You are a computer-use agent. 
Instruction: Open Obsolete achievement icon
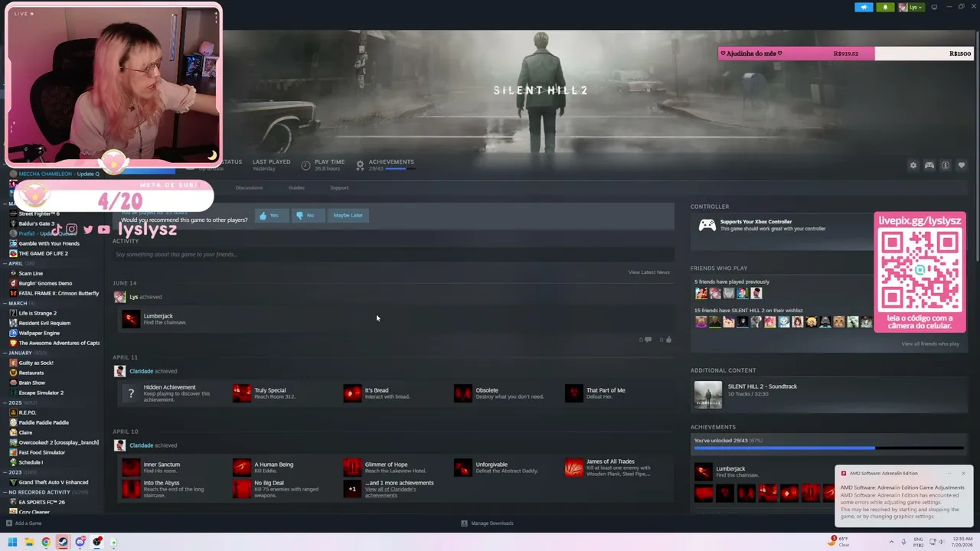coord(463,393)
